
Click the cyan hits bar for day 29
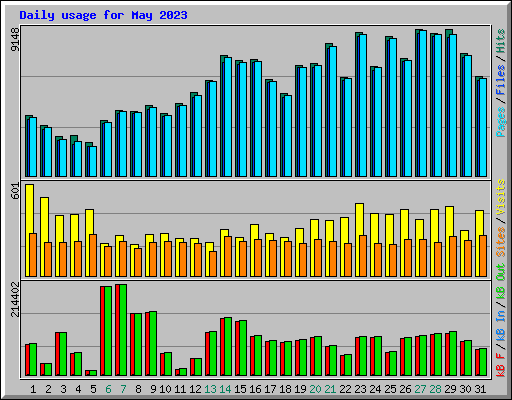pyautogui.click(x=452, y=105)
